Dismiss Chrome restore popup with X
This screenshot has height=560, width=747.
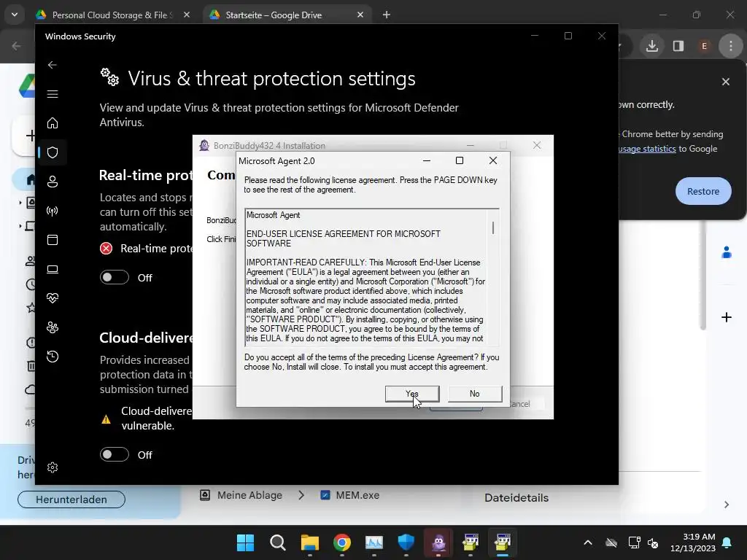tap(726, 82)
